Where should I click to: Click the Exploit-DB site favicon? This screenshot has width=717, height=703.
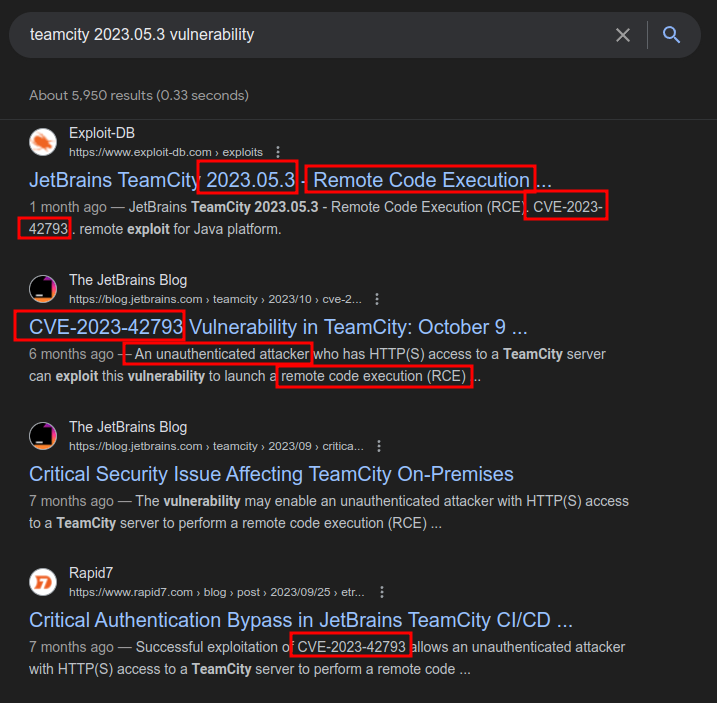click(x=43, y=142)
